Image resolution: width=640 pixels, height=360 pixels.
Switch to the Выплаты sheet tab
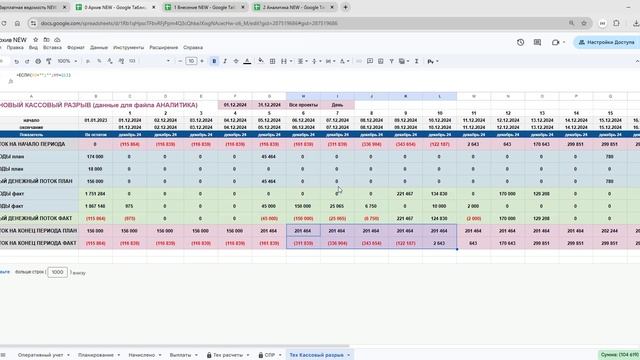click(x=180, y=355)
